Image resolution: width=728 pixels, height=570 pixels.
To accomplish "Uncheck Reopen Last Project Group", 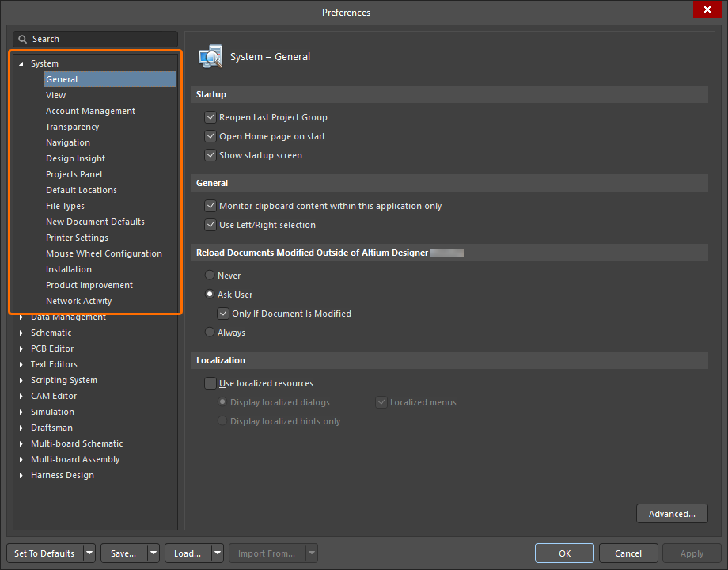I will [x=210, y=117].
